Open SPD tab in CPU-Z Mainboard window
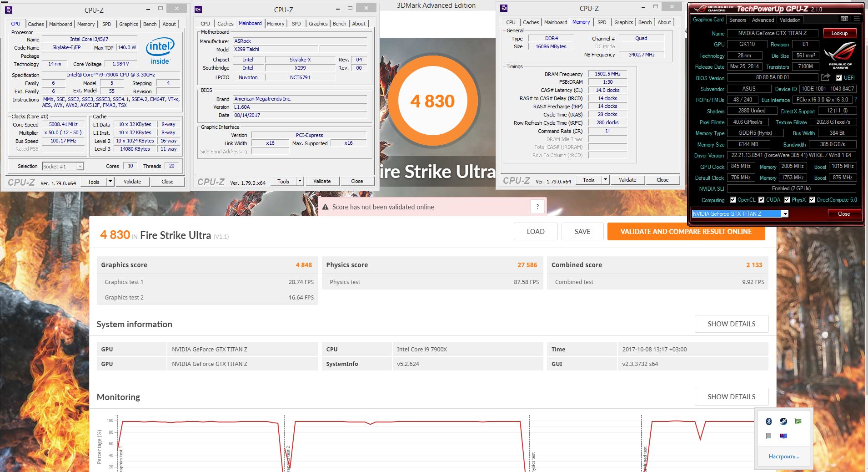The width and height of the screenshot is (868, 472). coord(296,24)
